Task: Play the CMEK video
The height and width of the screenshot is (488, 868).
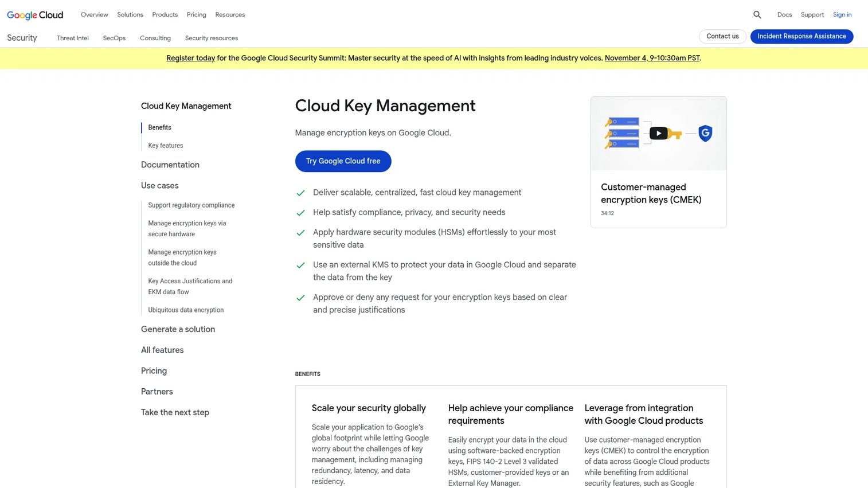Action: tap(658, 134)
